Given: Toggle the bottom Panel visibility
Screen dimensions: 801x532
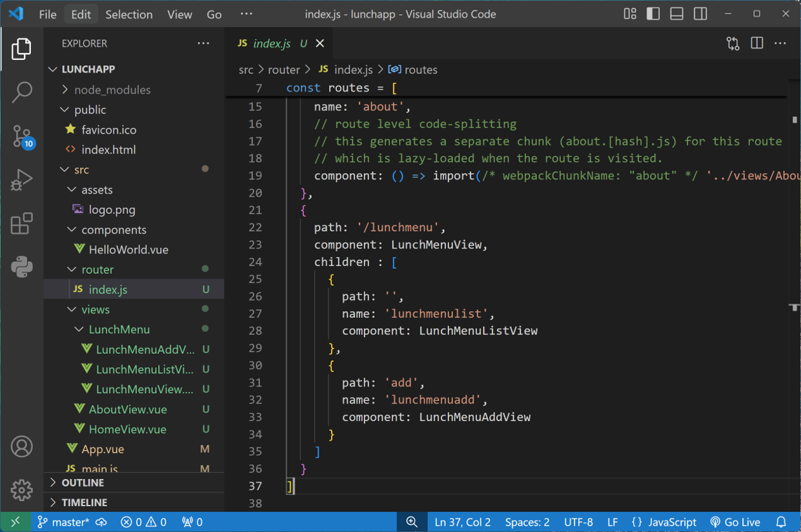Looking at the screenshot, I should [676, 14].
